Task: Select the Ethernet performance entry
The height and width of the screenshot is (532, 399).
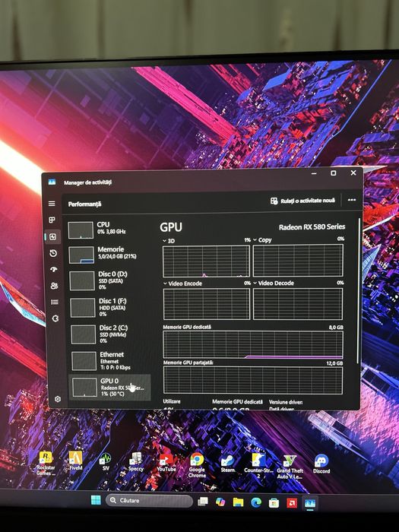Action: point(111,361)
